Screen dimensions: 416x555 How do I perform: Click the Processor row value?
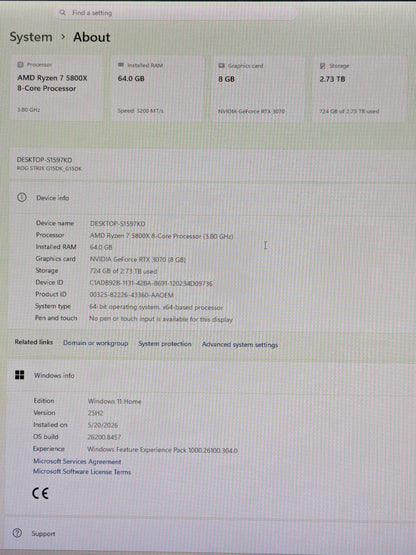(x=161, y=236)
